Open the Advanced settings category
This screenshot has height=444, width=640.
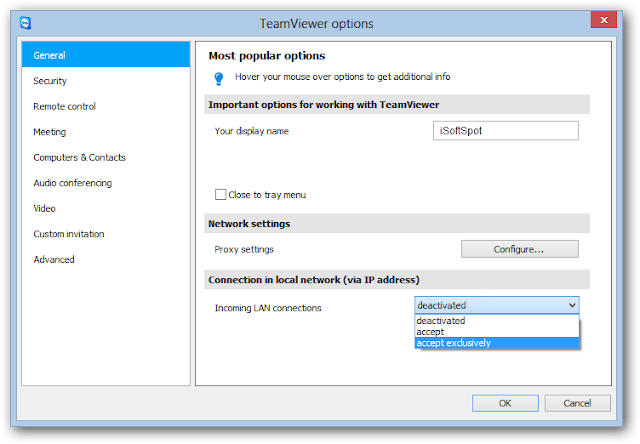(x=106, y=259)
